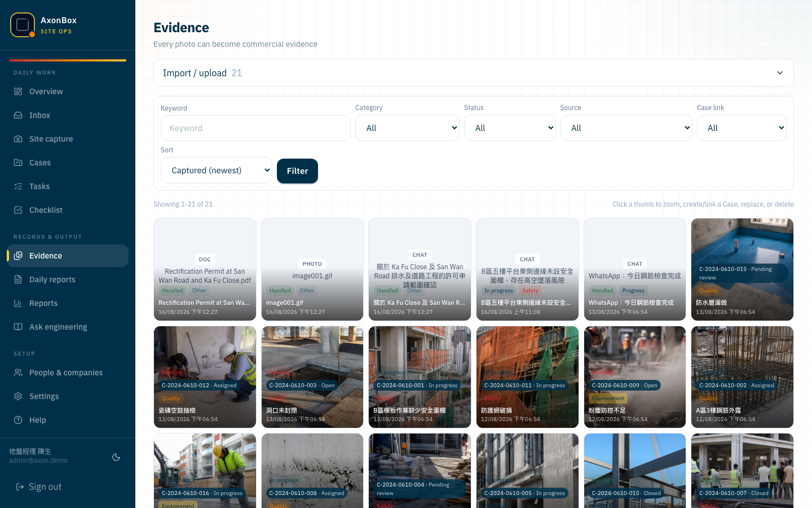
Task: Click the Checklist checkbox icon
Action: tap(18, 210)
